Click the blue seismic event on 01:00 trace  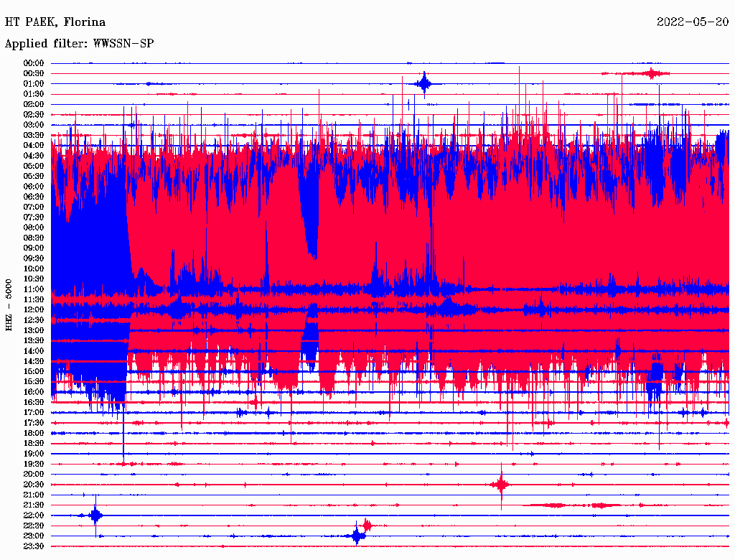coord(424,85)
